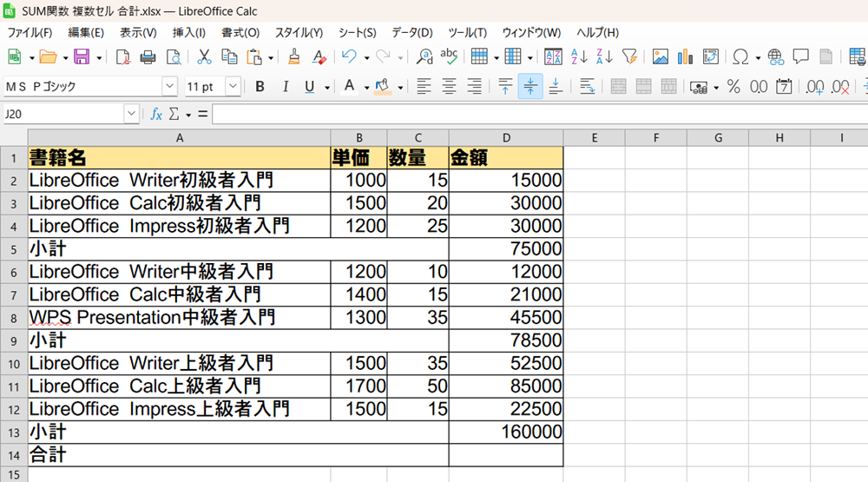868x482 pixels.
Task: Select row 14 header
Action: pos(13,455)
